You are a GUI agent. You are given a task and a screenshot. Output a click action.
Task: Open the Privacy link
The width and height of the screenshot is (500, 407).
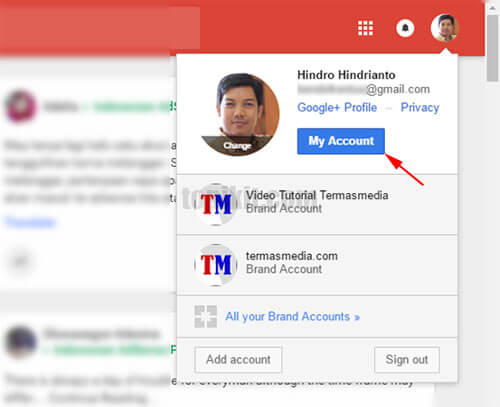(420, 107)
